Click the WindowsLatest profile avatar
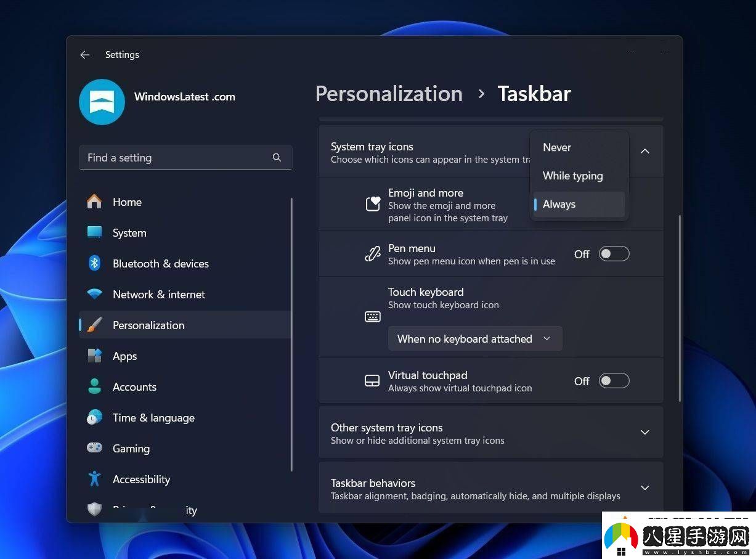 (x=102, y=102)
